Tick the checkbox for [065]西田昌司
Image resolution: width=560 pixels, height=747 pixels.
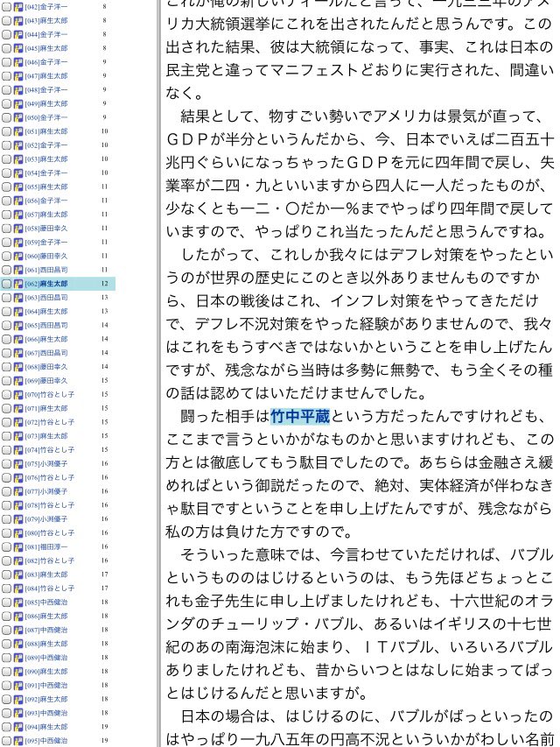tap(6, 326)
